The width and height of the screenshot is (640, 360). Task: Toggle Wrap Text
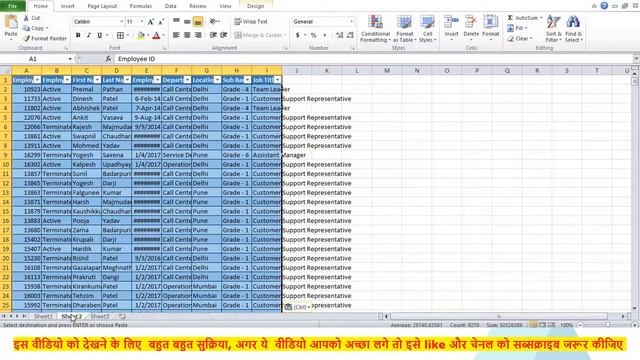(x=251, y=22)
